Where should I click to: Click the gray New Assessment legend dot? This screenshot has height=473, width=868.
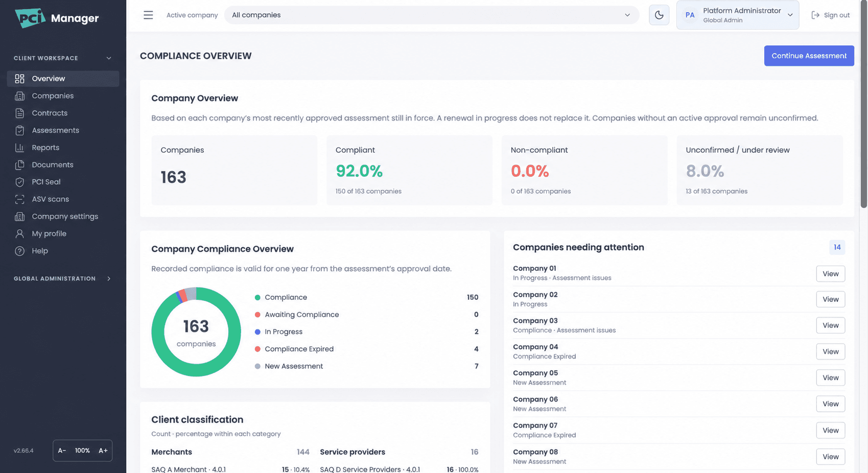(x=257, y=366)
